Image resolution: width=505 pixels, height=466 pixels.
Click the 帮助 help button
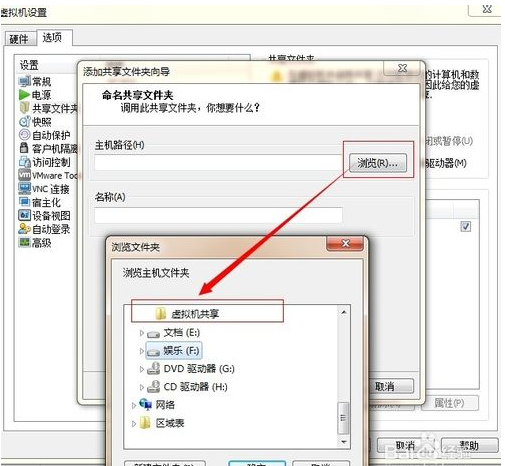(469, 445)
